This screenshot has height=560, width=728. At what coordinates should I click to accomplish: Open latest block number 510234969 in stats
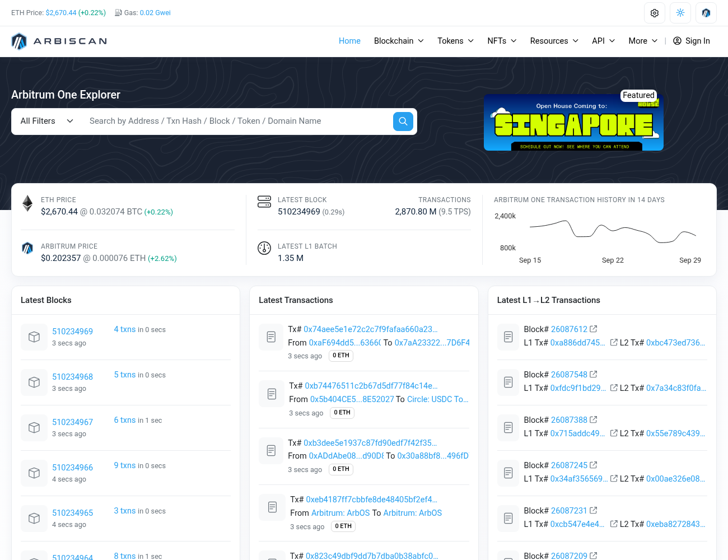click(x=299, y=212)
